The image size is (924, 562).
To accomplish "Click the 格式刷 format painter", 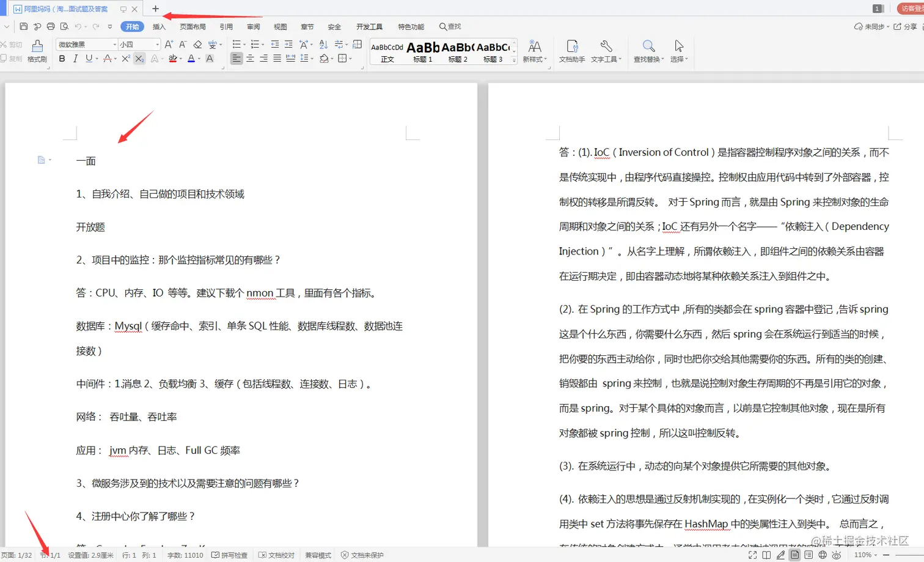I will click(x=37, y=51).
